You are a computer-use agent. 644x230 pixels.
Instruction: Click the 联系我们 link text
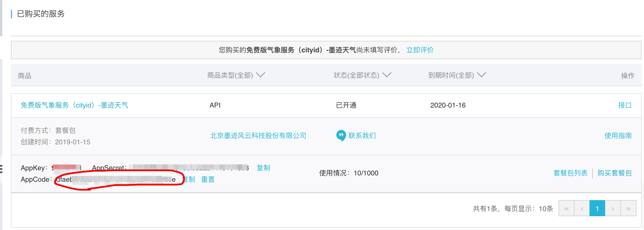[362, 136]
